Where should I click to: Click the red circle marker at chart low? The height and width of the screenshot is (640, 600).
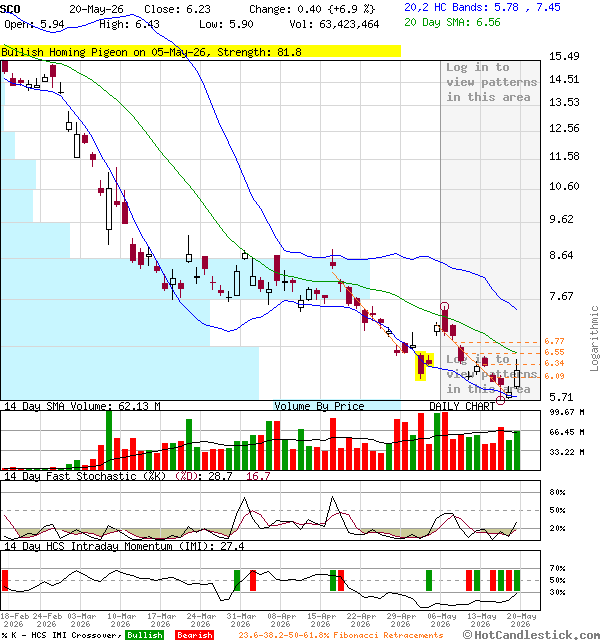tap(500, 400)
